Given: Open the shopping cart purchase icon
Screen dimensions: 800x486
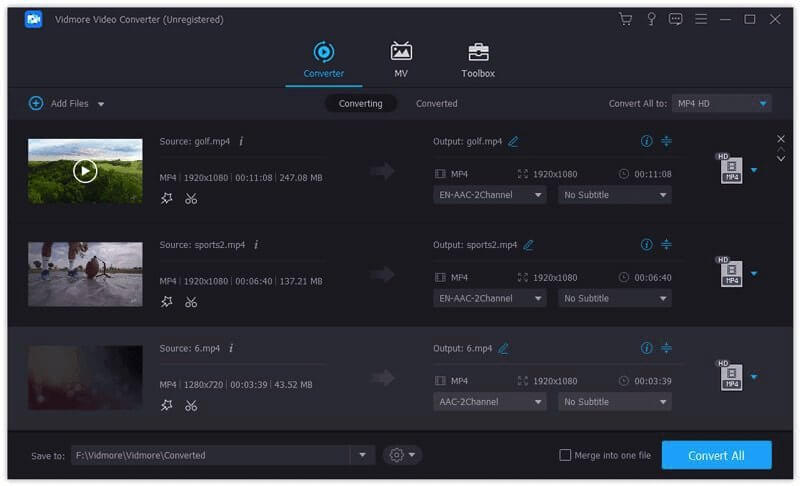Looking at the screenshot, I should tap(626, 19).
